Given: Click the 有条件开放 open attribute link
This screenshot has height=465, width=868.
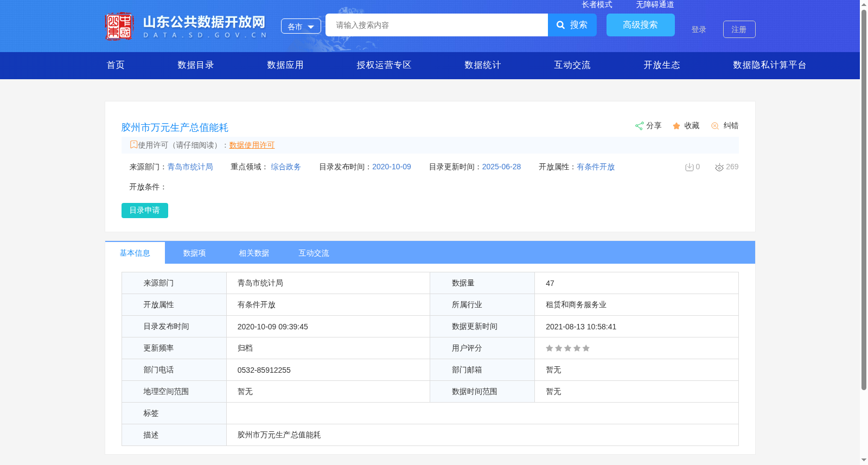Looking at the screenshot, I should [596, 167].
